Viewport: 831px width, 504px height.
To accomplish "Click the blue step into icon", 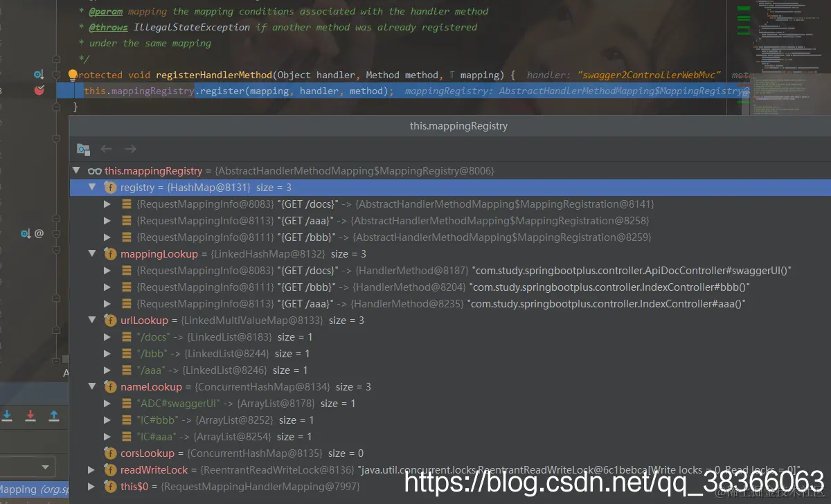I will point(7,415).
